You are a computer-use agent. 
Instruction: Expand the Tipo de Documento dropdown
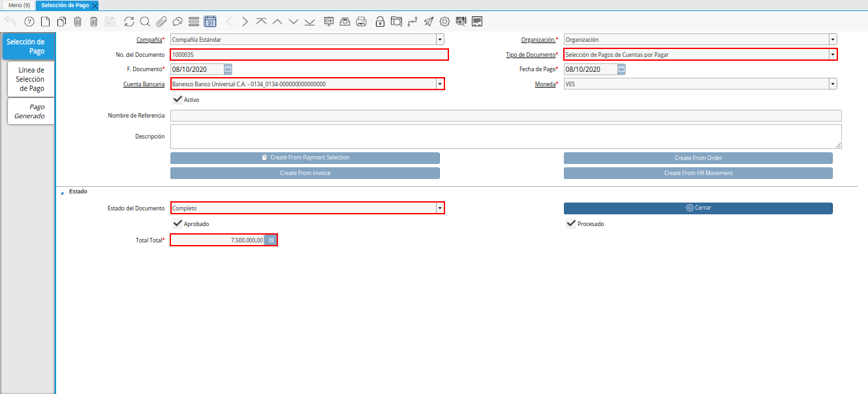click(833, 55)
